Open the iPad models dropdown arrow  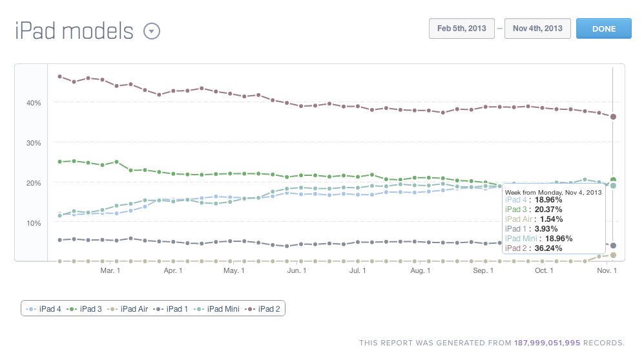[152, 31]
